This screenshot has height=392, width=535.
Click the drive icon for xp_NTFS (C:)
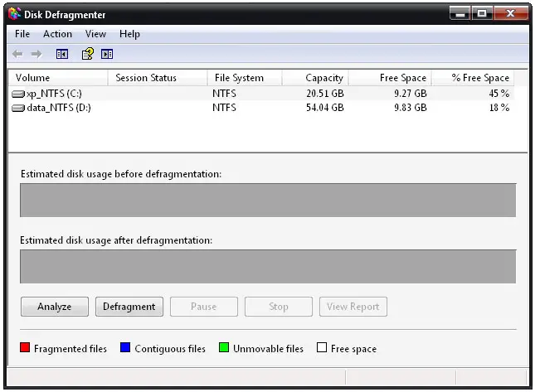coord(18,94)
